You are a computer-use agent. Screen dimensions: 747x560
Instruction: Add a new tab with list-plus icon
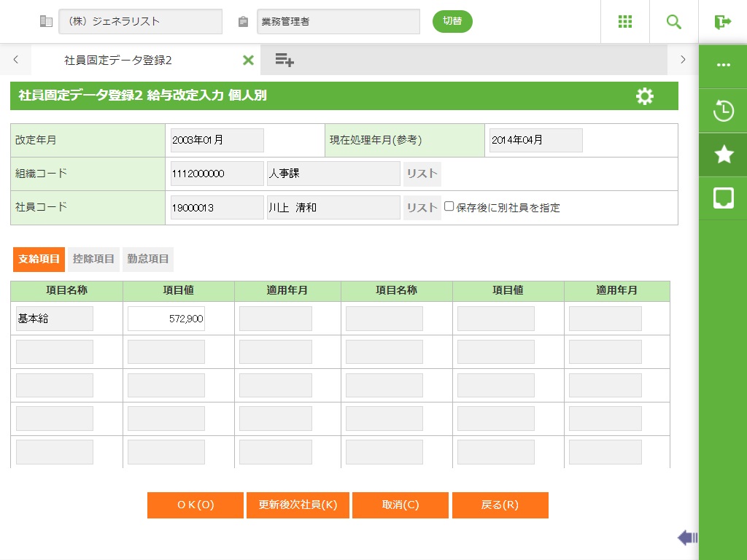click(x=285, y=61)
